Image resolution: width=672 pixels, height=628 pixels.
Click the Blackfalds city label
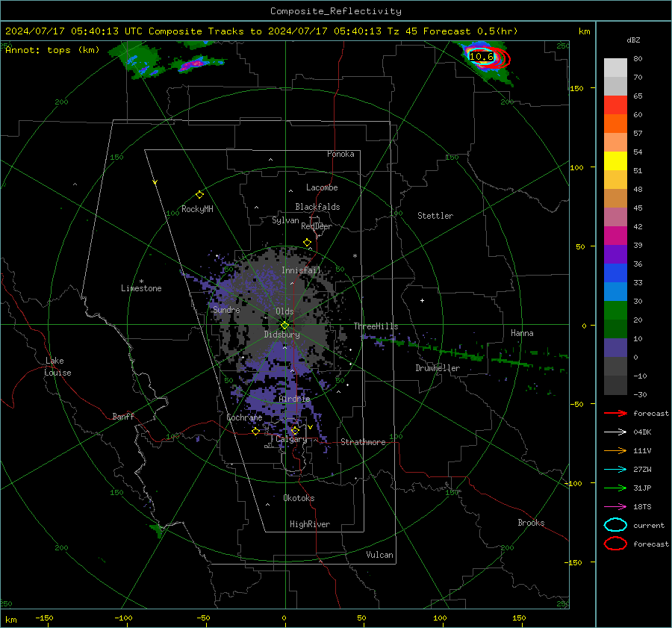pyautogui.click(x=317, y=207)
